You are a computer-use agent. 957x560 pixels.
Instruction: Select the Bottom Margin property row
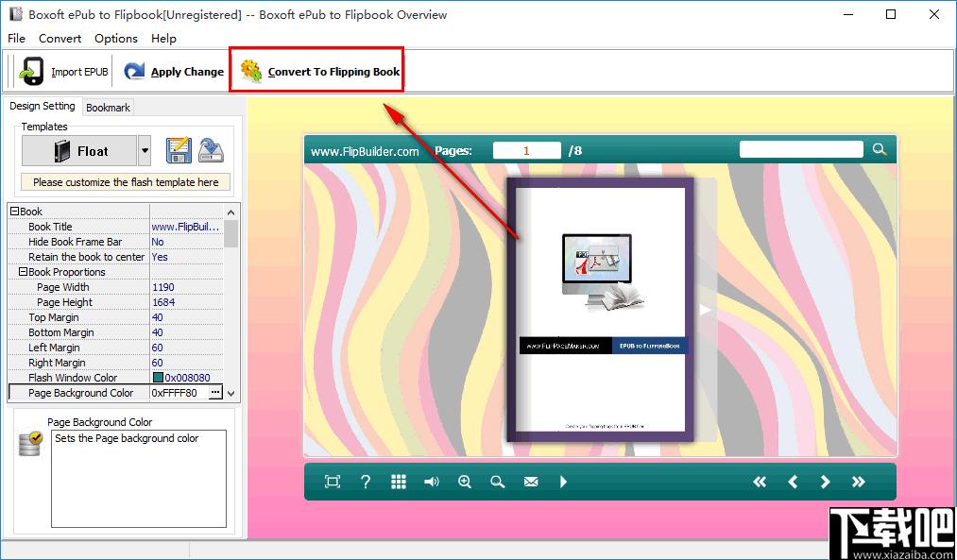click(x=116, y=332)
